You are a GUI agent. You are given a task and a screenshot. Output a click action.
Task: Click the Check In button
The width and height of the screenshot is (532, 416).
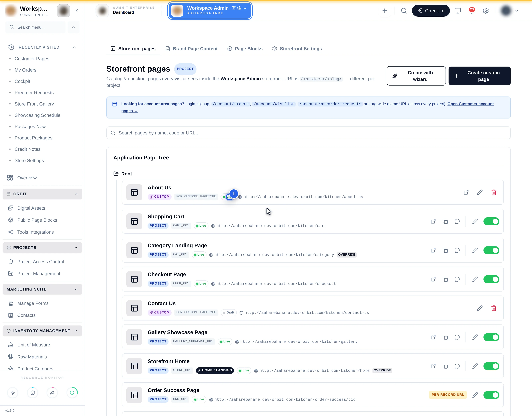431,11
